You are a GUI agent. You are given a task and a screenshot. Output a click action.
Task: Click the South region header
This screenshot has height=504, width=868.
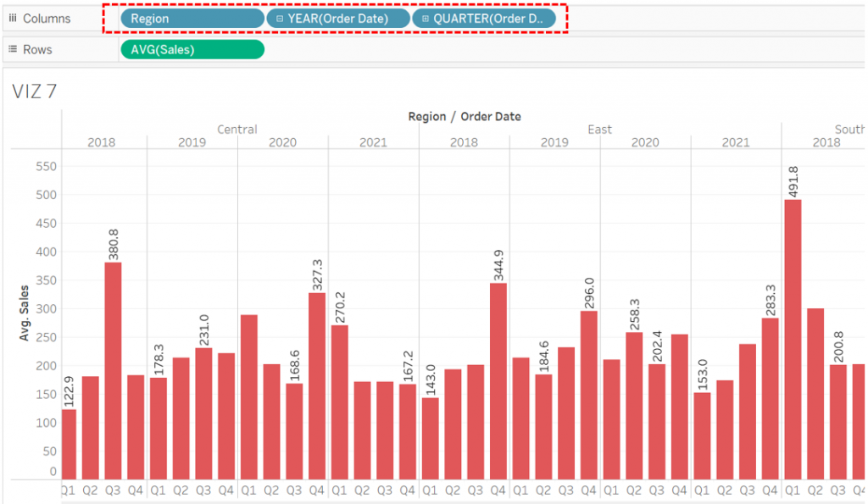point(849,129)
